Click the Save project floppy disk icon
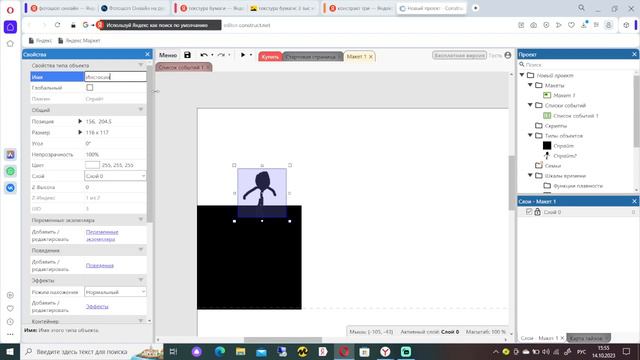Image resolution: width=640 pixels, height=360 pixels. tap(187, 55)
